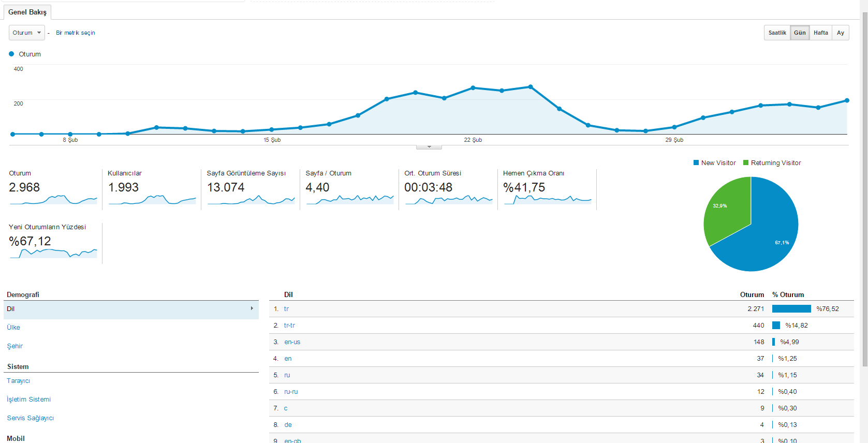Click the Oturum legend dot icon
This screenshot has width=868, height=443.
point(11,54)
